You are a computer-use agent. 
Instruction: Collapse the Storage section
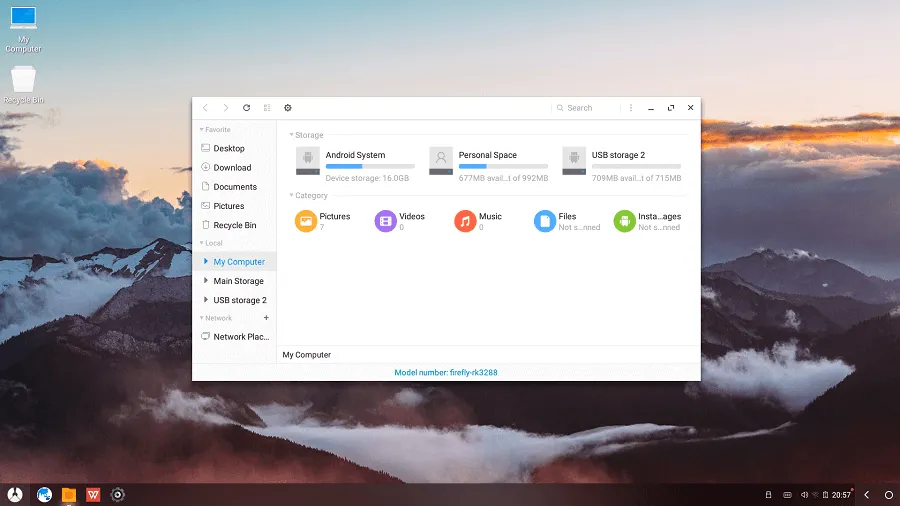click(x=292, y=135)
